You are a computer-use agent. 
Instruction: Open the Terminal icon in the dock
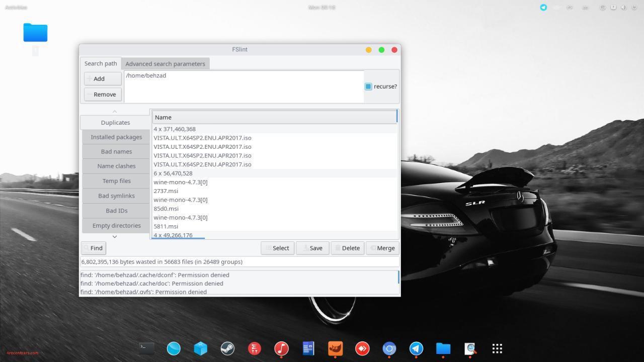146,348
